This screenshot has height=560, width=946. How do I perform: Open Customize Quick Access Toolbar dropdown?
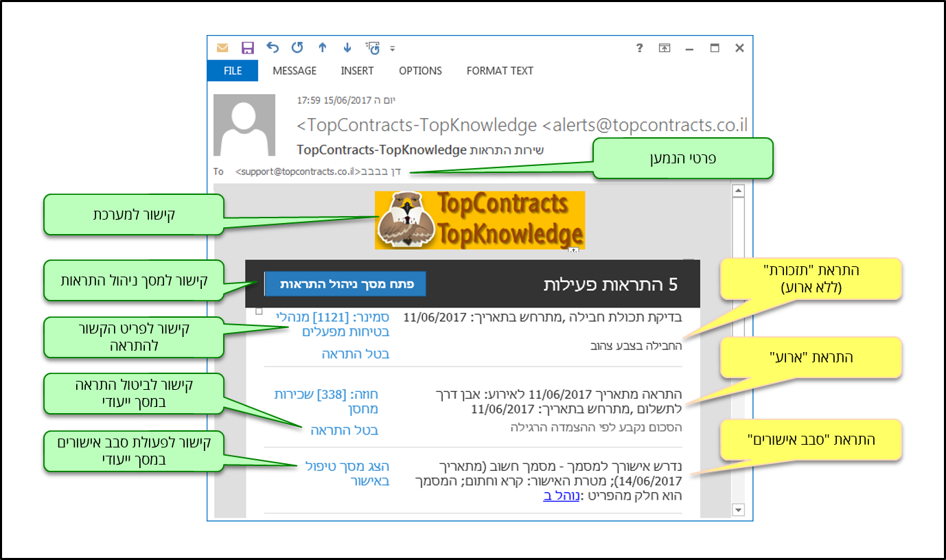click(x=393, y=49)
